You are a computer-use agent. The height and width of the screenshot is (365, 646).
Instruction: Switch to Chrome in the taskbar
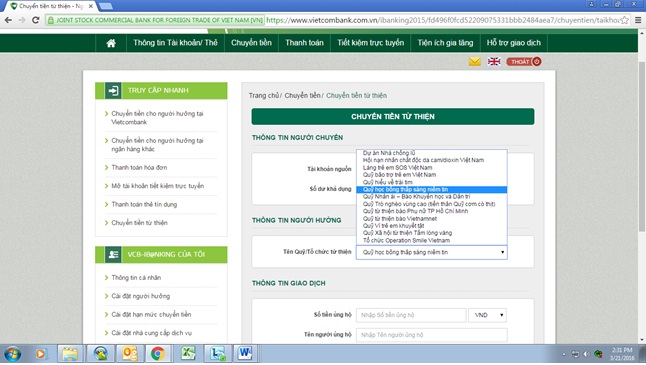point(158,354)
